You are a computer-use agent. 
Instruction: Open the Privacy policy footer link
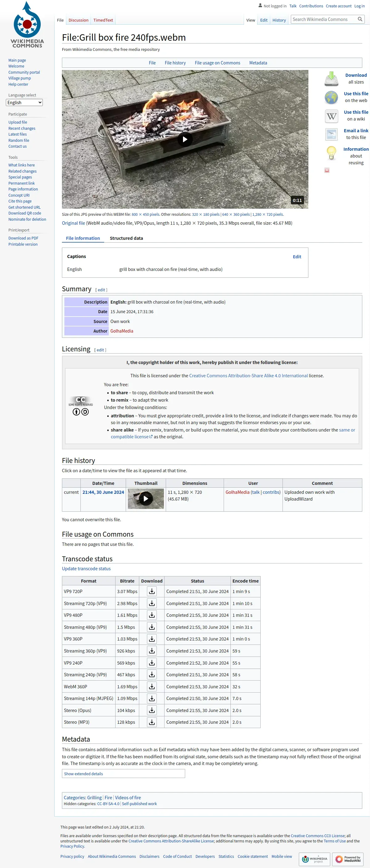coord(72,857)
